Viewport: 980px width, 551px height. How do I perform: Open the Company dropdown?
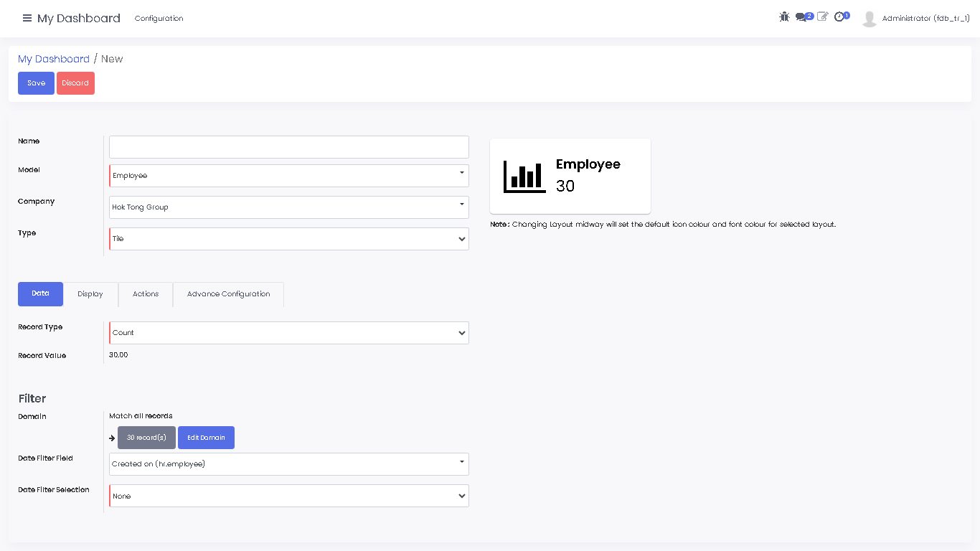288,207
